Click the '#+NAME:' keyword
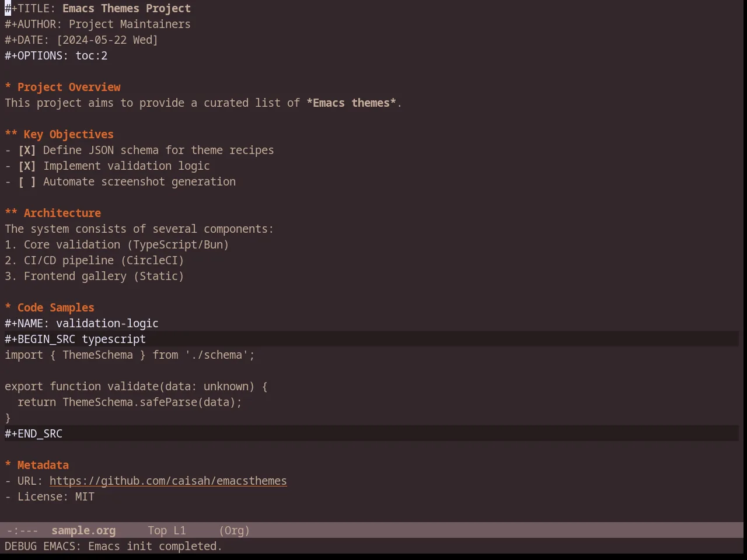The height and width of the screenshot is (560, 747). click(x=27, y=323)
